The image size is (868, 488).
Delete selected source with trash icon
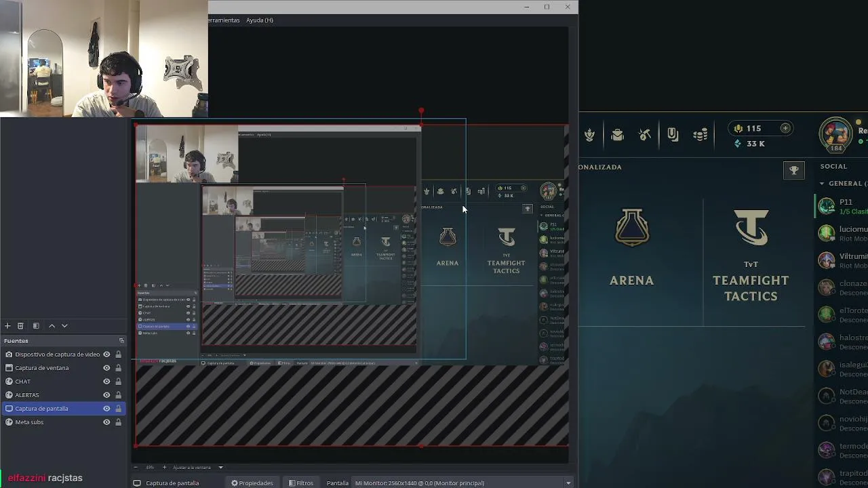[20, 326]
